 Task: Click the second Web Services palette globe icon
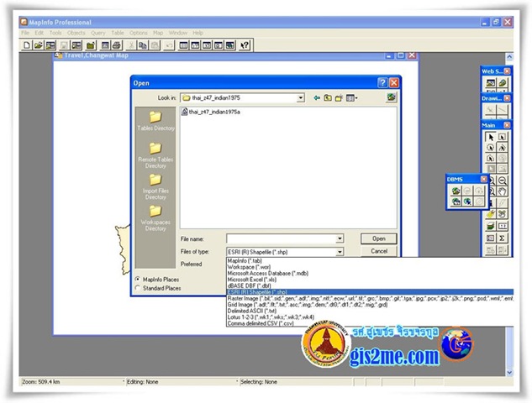pos(502,82)
